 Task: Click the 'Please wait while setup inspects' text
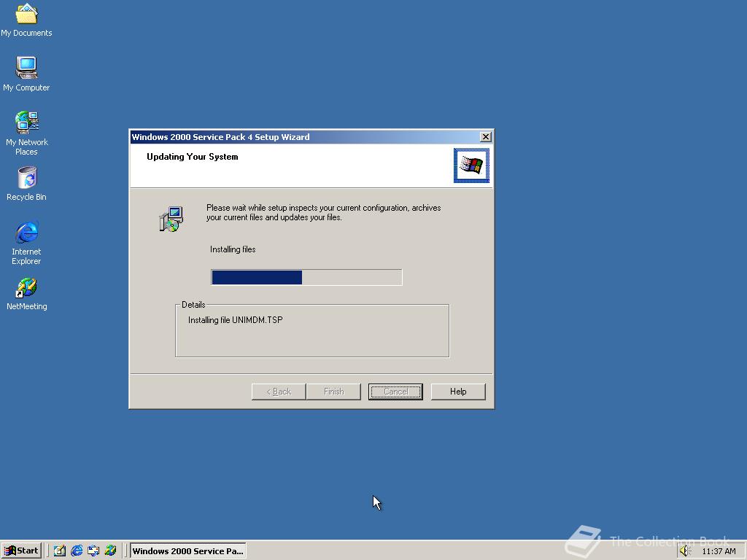[323, 212]
